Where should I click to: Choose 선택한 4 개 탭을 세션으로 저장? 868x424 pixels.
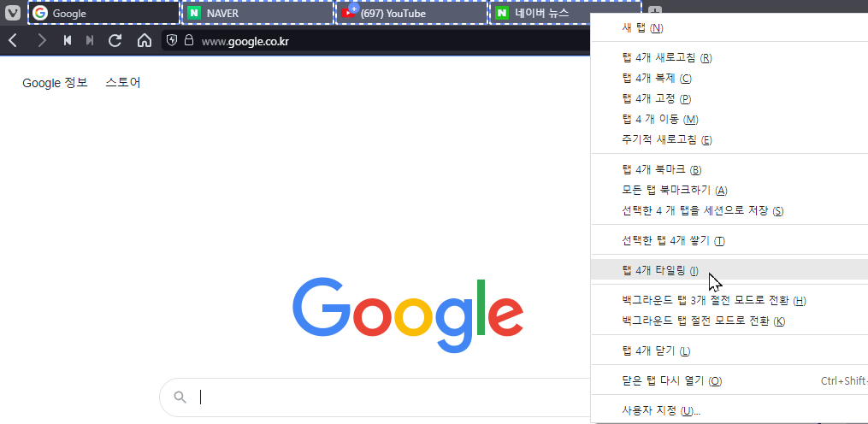729,210
